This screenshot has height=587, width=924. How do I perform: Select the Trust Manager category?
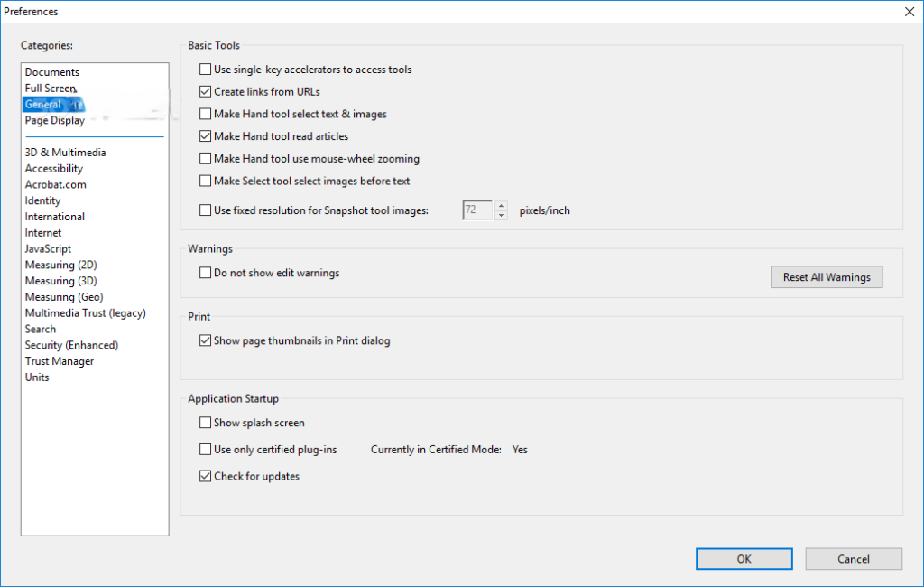59,361
